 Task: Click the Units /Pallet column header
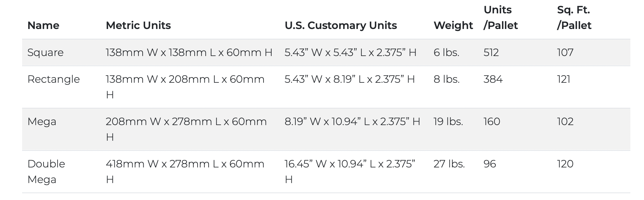[x=500, y=18]
